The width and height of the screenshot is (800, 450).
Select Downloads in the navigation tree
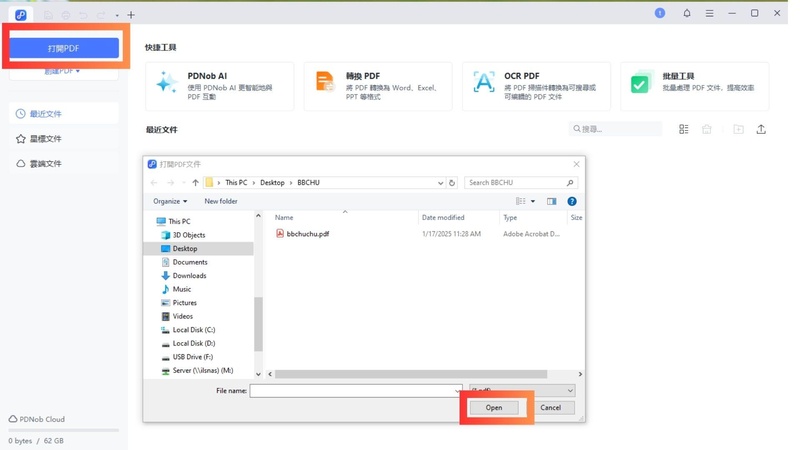click(189, 275)
